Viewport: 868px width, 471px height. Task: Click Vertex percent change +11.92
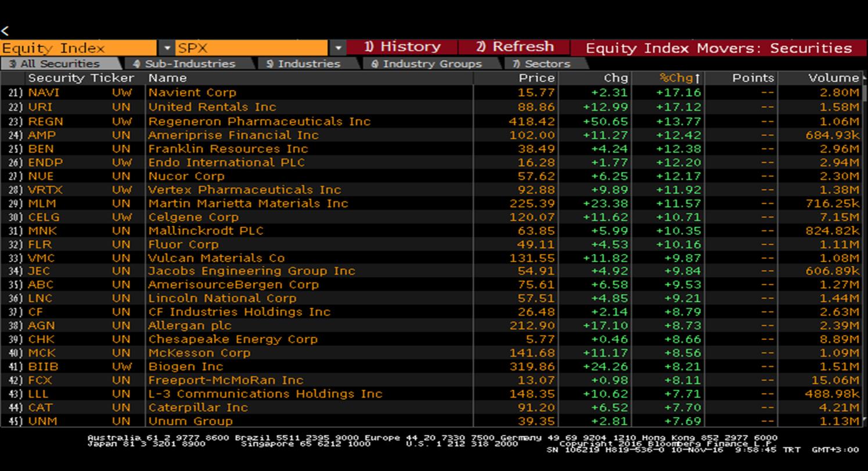[x=679, y=190]
